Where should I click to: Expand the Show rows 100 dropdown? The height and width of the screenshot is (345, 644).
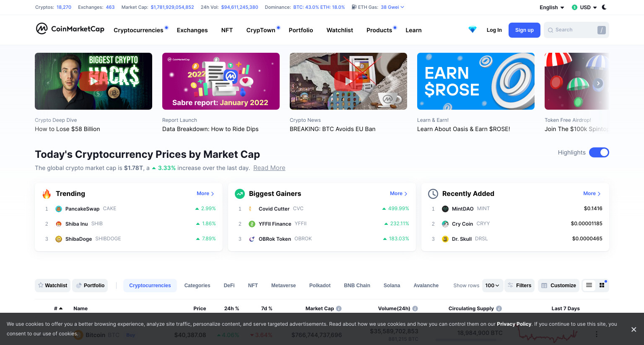(x=492, y=286)
